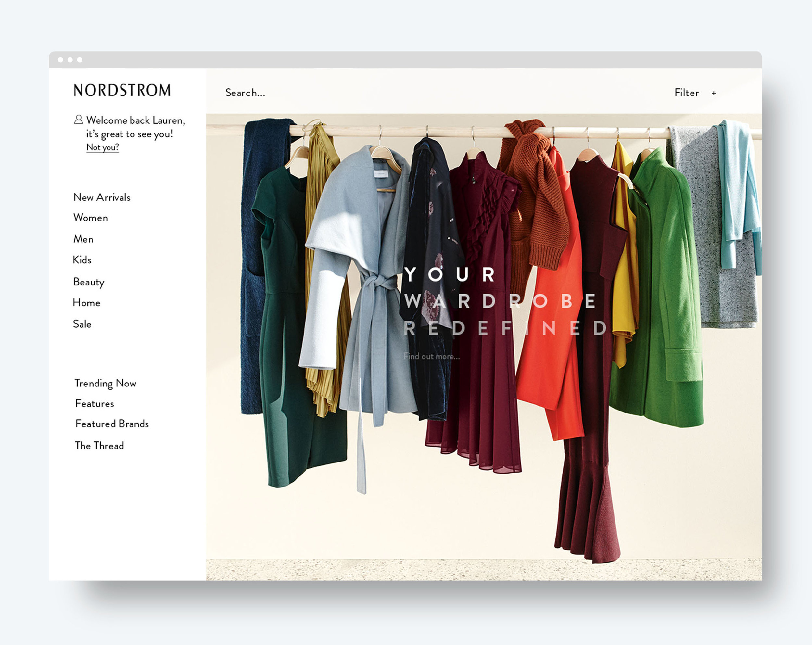812x645 pixels.
Task: Click the third browser window dot
Action: click(x=80, y=60)
